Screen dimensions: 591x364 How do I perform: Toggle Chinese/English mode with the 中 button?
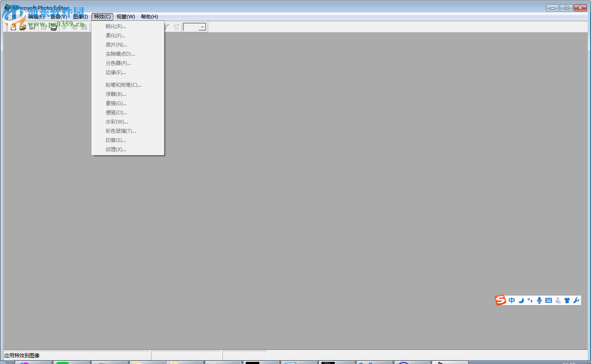tap(512, 300)
